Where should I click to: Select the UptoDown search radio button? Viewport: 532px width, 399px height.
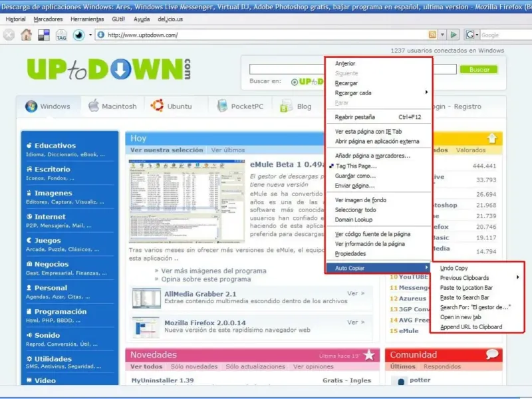(294, 82)
